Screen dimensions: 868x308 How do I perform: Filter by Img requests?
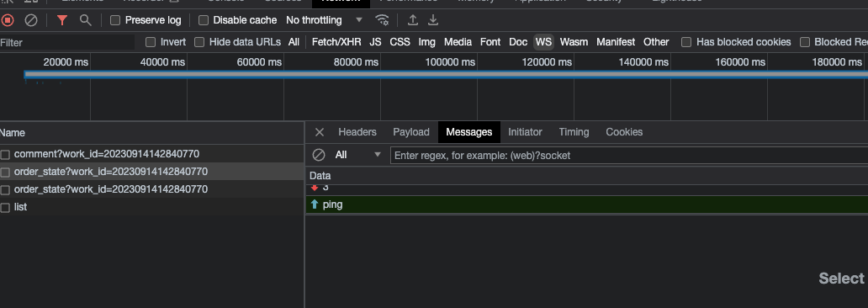[426, 42]
